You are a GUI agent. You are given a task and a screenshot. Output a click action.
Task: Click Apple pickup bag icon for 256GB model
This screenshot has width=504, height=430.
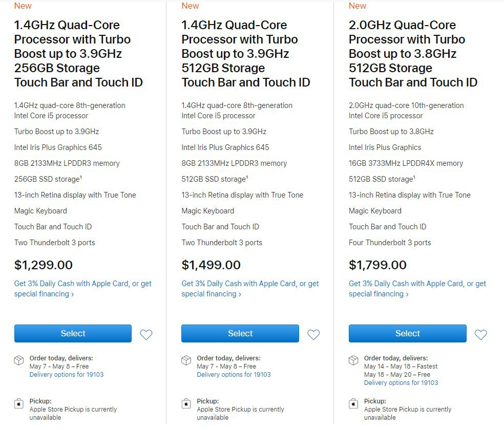point(19,403)
